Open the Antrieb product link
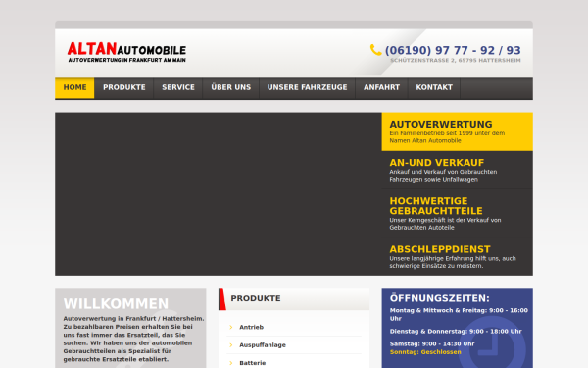 [251, 327]
